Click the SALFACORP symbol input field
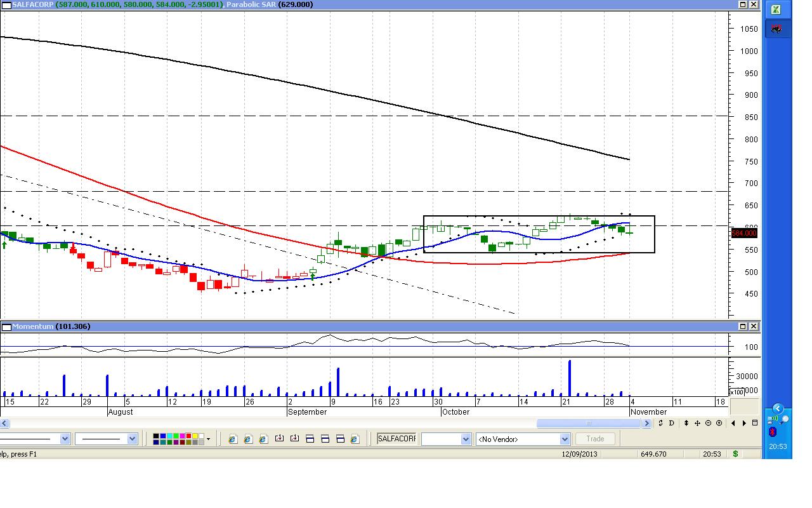The image size is (812, 508). (x=396, y=439)
